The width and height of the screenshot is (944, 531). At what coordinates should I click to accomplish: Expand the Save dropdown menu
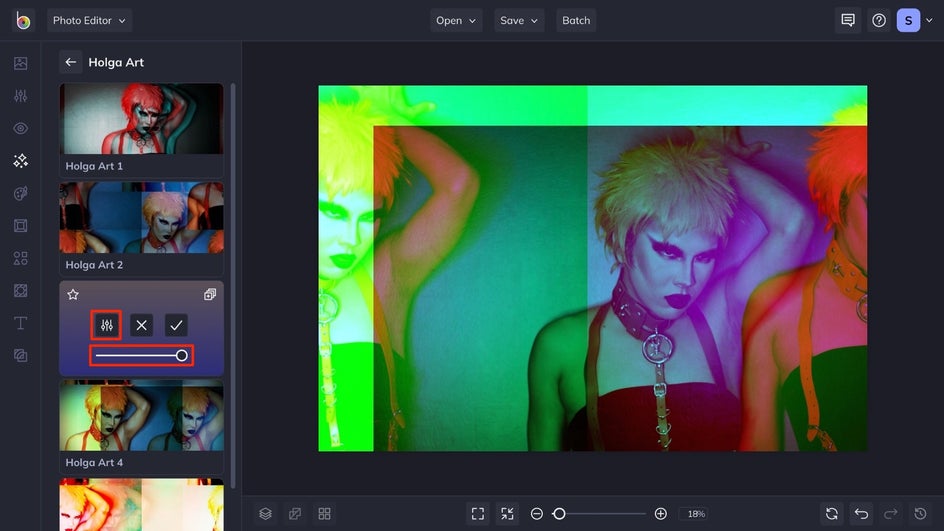(x=519, y=20)
